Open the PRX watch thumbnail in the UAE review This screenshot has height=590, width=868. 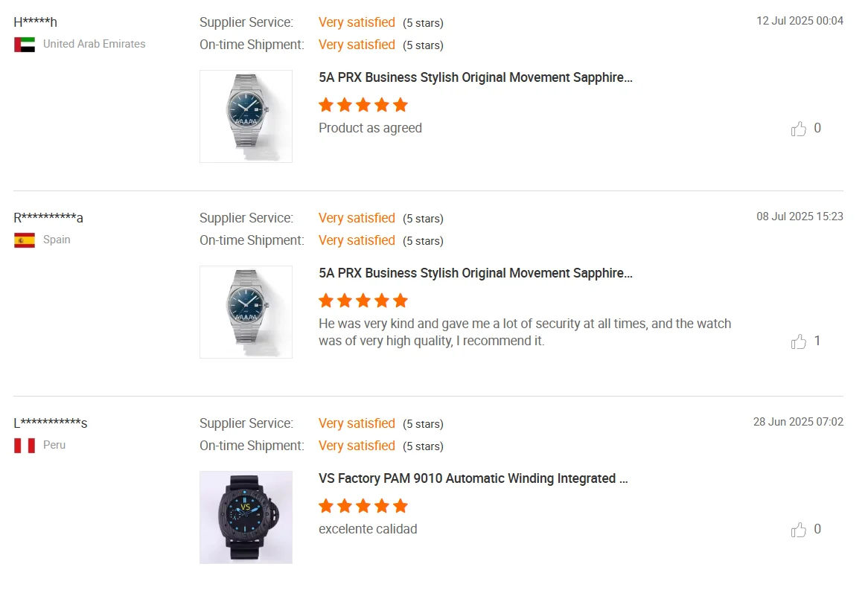pyautogui.click(x=246, y=116)
